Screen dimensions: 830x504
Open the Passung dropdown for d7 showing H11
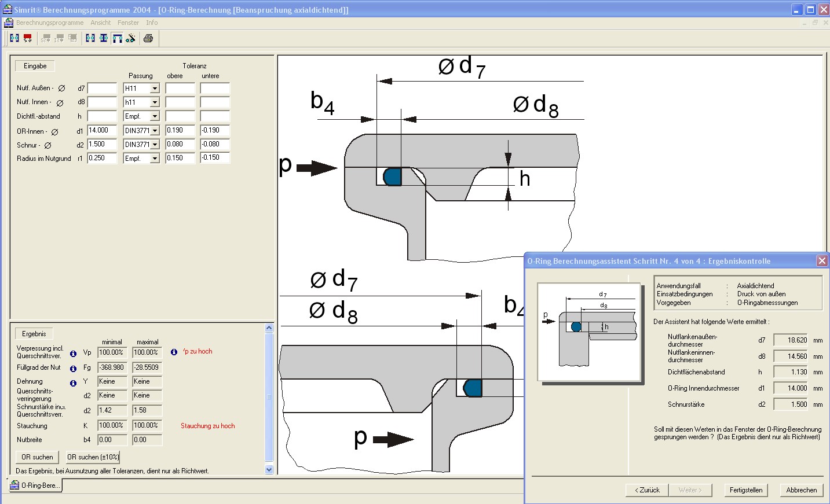click(x=155, y=89)
